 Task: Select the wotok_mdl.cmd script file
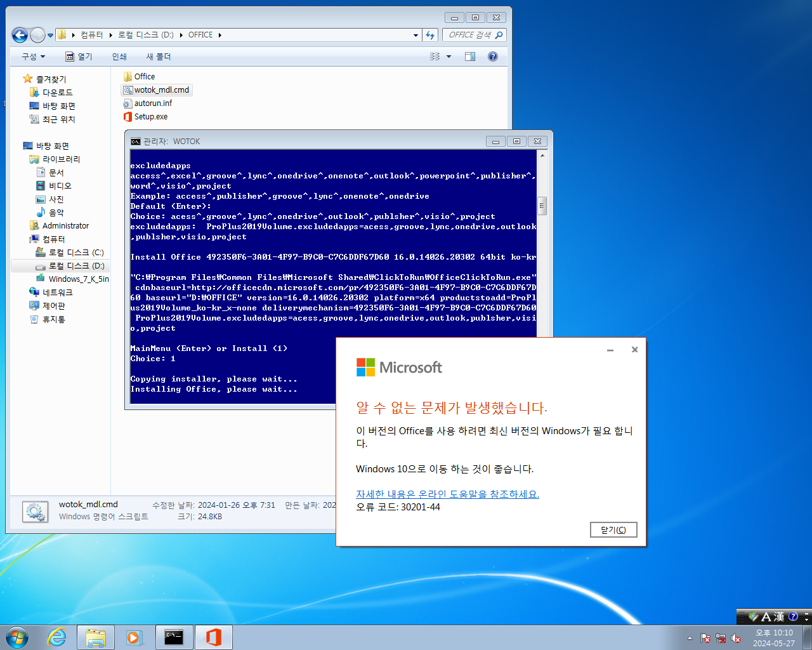(156, 90)
